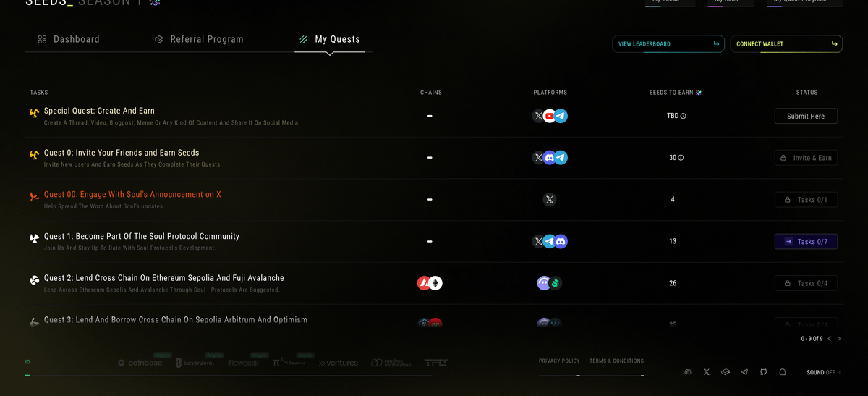Screen dimensions: 868x396
Task: Go to next page of quests
Action: coord(839,338)
